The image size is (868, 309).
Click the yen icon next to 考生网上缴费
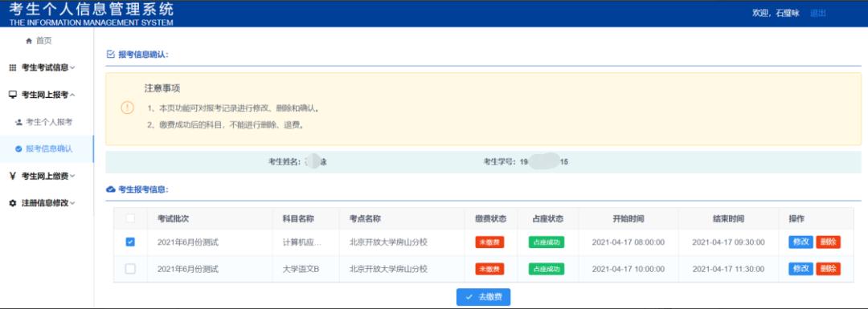tap(13, 176)
